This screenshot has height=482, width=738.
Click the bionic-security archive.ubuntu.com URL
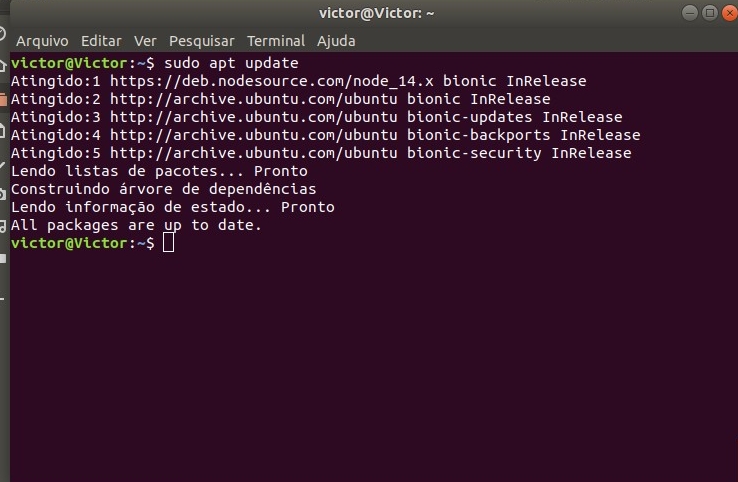(254, 153)
